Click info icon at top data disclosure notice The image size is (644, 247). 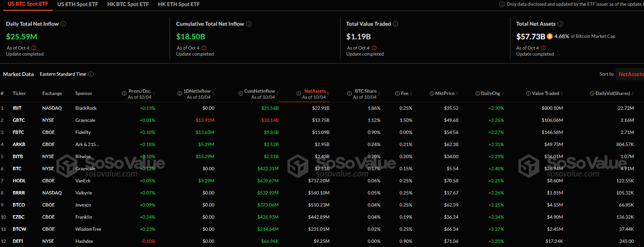click(502, 4)
